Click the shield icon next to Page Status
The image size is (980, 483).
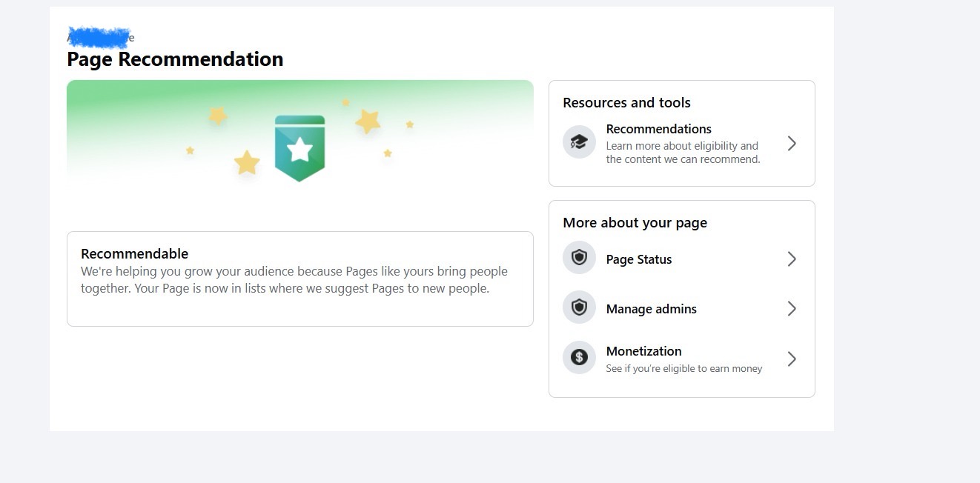pos(579,258)
